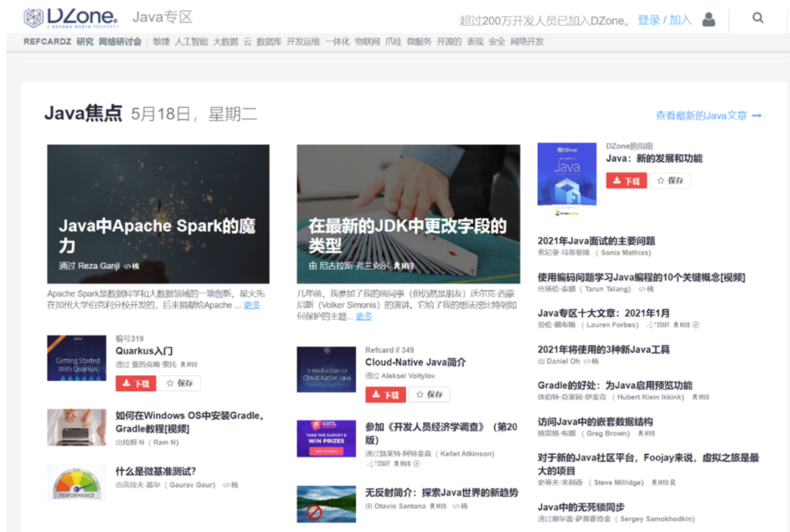The width and height of the screenshot is (790, 532).
Task: Click author Daniel Oh
Action: click(x=563, y=361)
